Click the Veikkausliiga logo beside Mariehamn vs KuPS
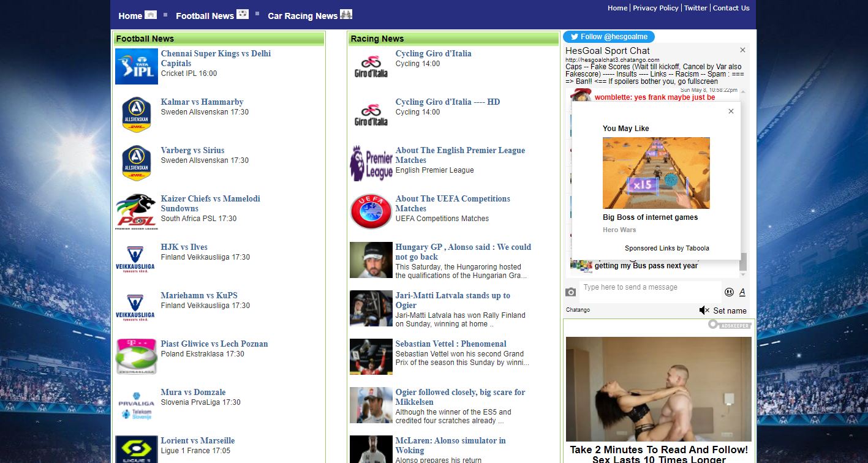Screen dimensions: 868x463 pyautogui.click(x=135, y=308)
